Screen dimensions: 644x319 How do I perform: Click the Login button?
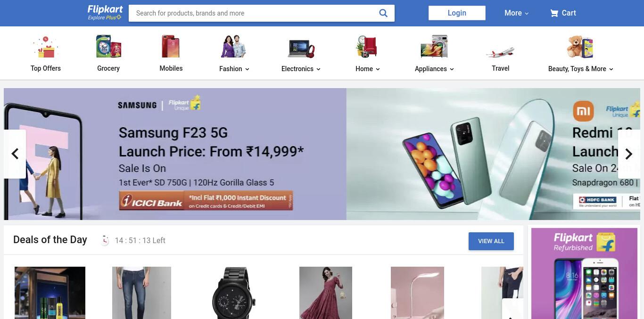(x=457, y=13)
